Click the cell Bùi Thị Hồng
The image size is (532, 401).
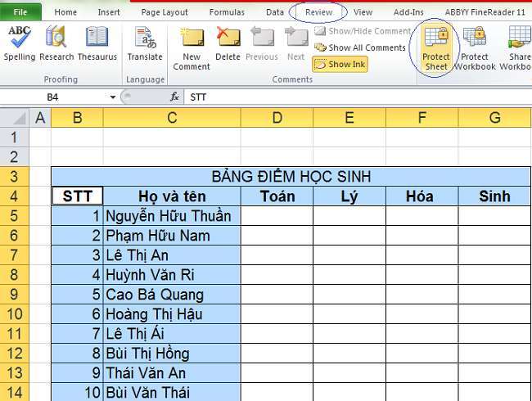172,354
